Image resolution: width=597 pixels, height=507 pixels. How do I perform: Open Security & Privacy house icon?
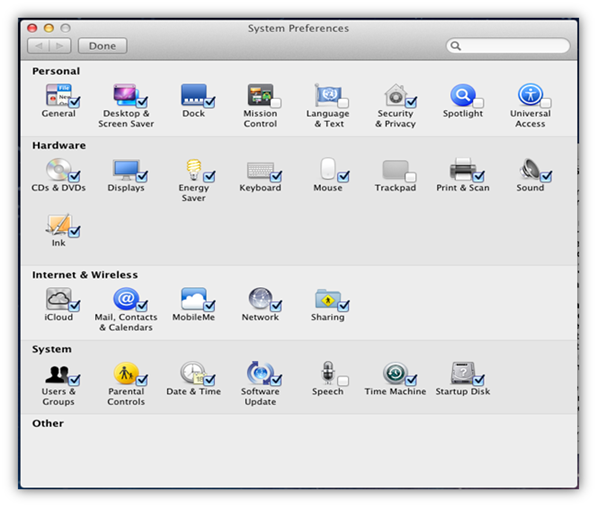[396, 95]
